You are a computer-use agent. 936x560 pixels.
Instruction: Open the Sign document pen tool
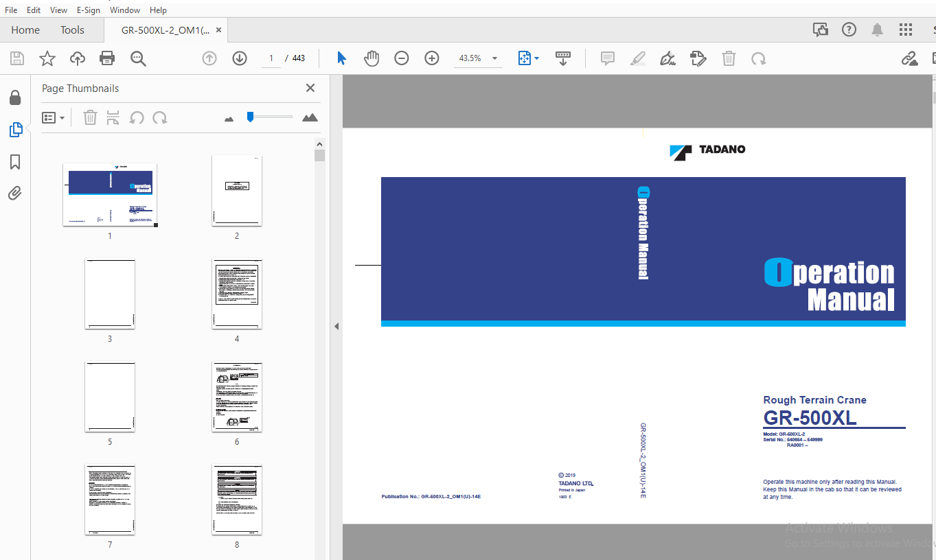pos(668,58)
